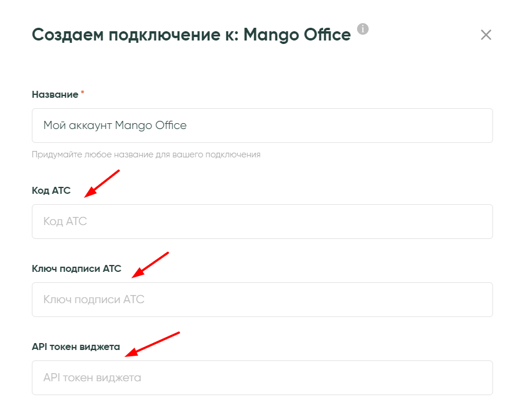Click the red arrow pointing to Ключ подписи АТС
Screen dimensions: 522x420
pyautogui.click(x=150, y=265)
